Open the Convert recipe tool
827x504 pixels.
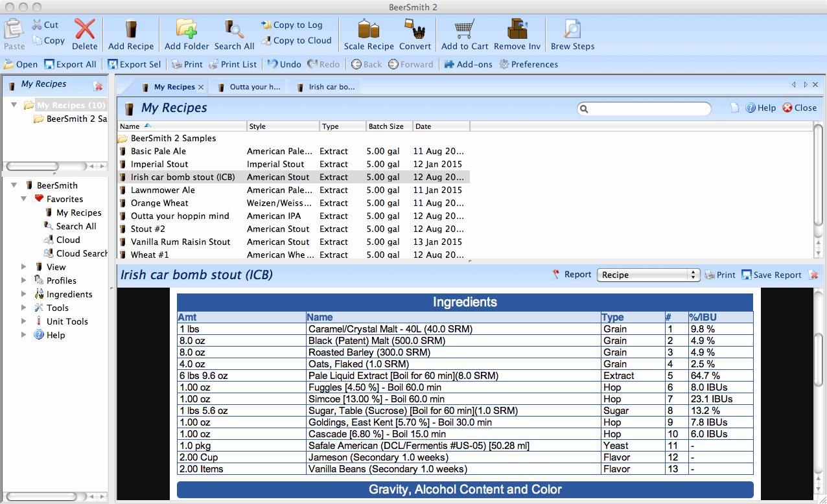(x=415, y=34)
